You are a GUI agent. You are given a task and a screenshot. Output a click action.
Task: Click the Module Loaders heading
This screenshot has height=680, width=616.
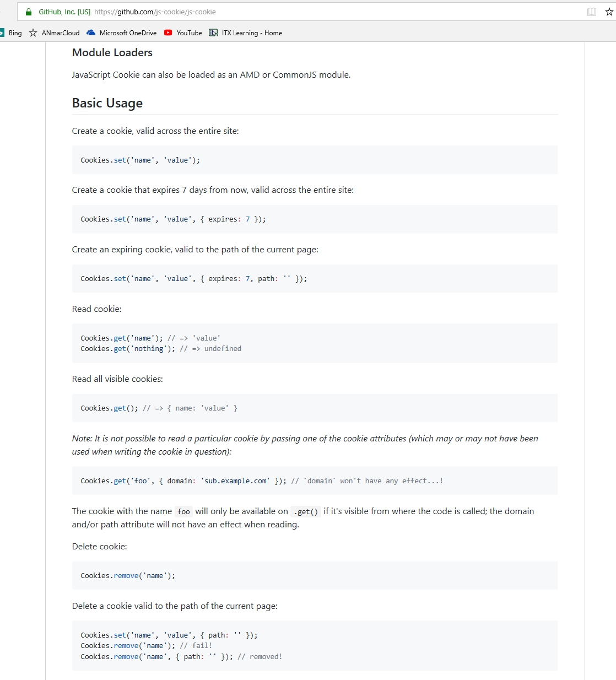tap(112, 52)
